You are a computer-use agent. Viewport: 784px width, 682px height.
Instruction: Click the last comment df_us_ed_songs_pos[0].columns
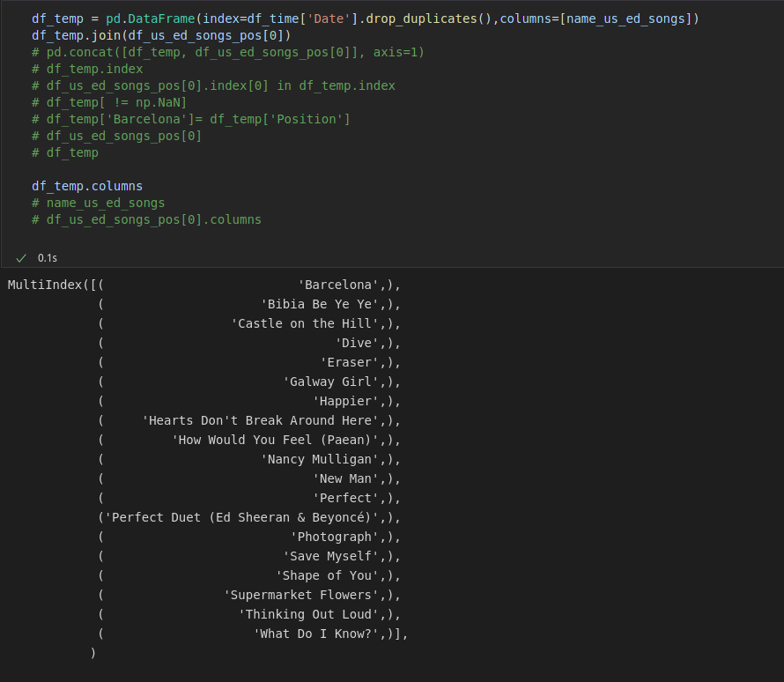pyautogui.click(x=146, y=219)
